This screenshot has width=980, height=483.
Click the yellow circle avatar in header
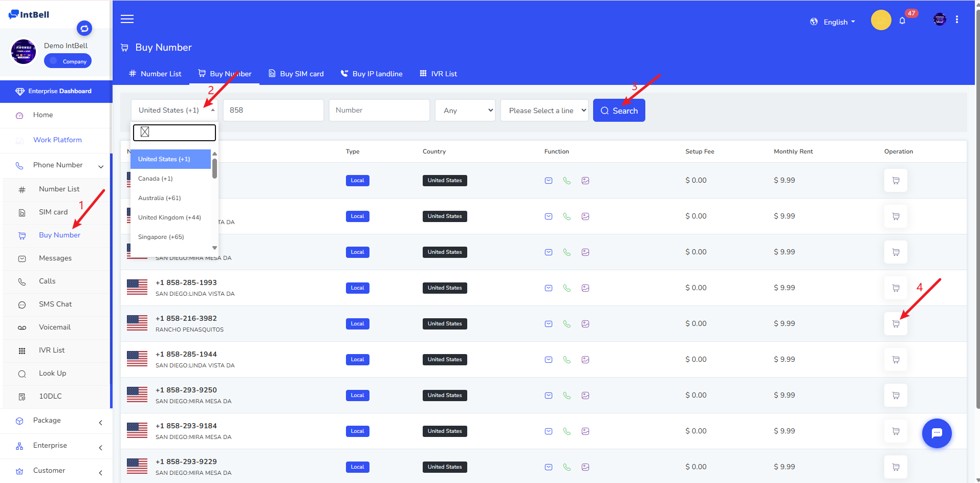pyautogui.click(x=881, y=20)
